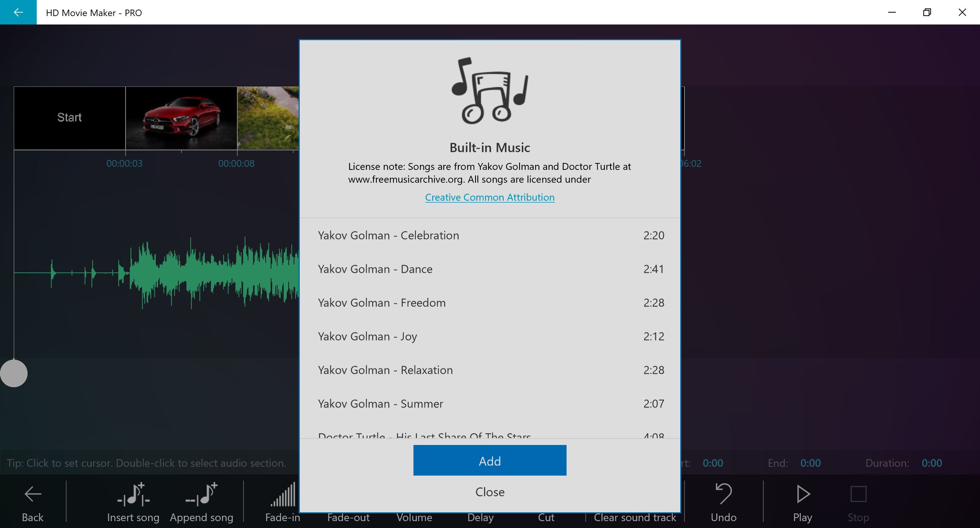Click the Append song icon

coord(201,494)
